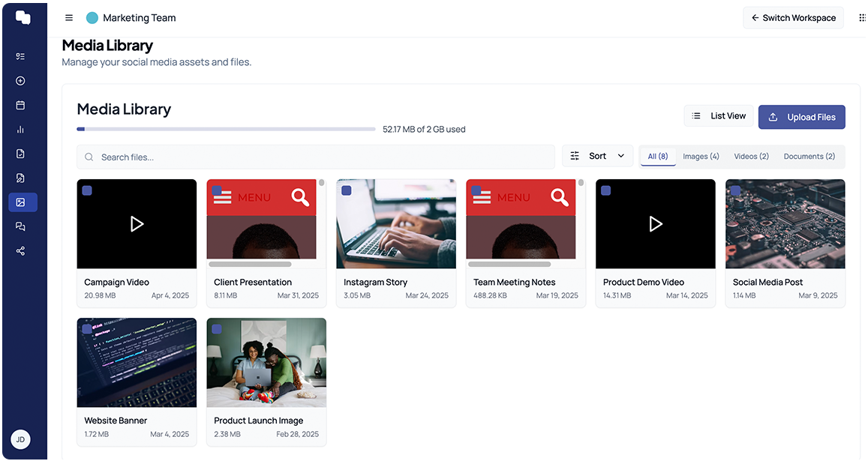
Task: Click inside the Search files field
Action: 316,157
